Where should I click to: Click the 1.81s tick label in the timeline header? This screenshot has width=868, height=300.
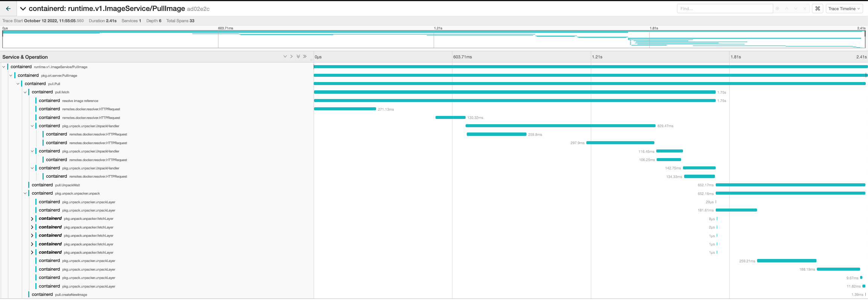point(736,57)
